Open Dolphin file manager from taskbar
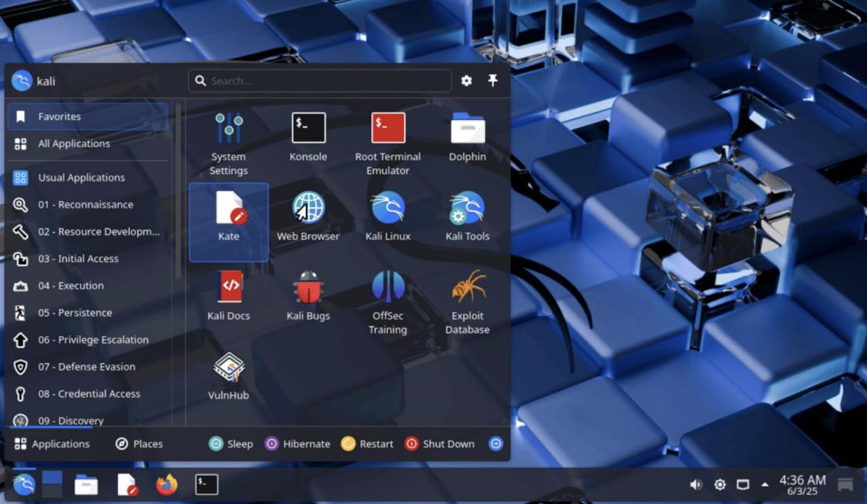The width and height of the screenshot is (867, 504). (86, 484)
